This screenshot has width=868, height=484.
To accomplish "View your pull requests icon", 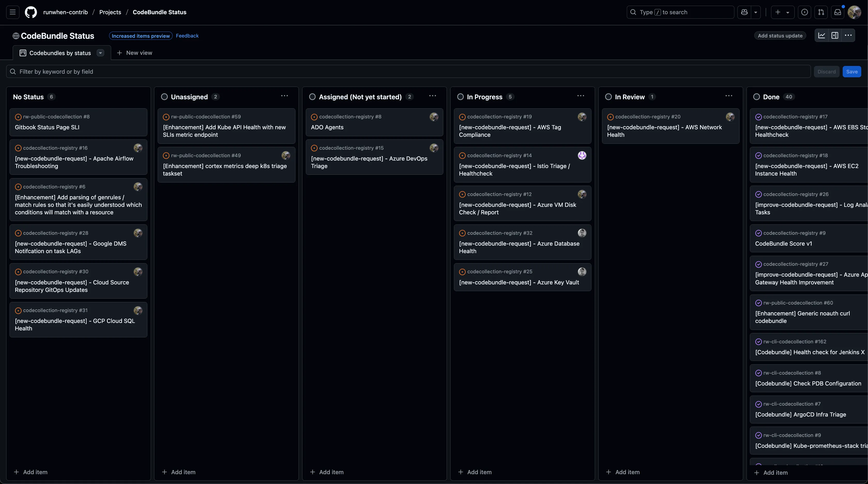I will pos(821,12).
